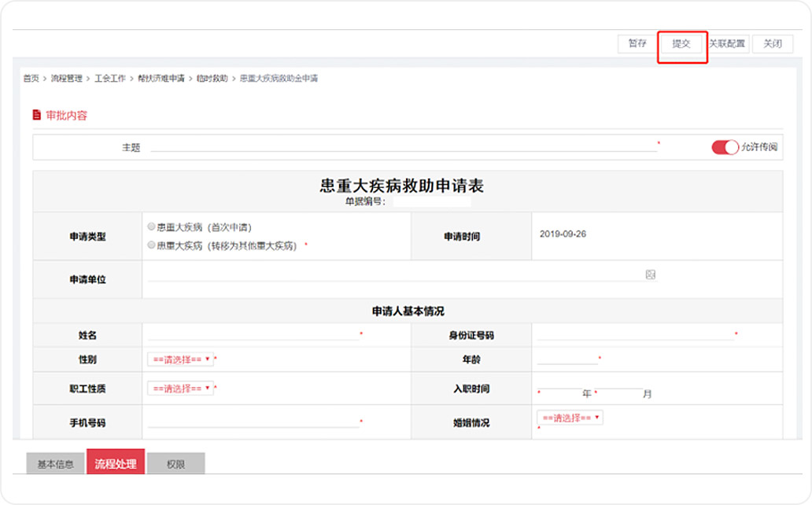
Task: Open the 权限 tab
Action: (x=175, y=464)
